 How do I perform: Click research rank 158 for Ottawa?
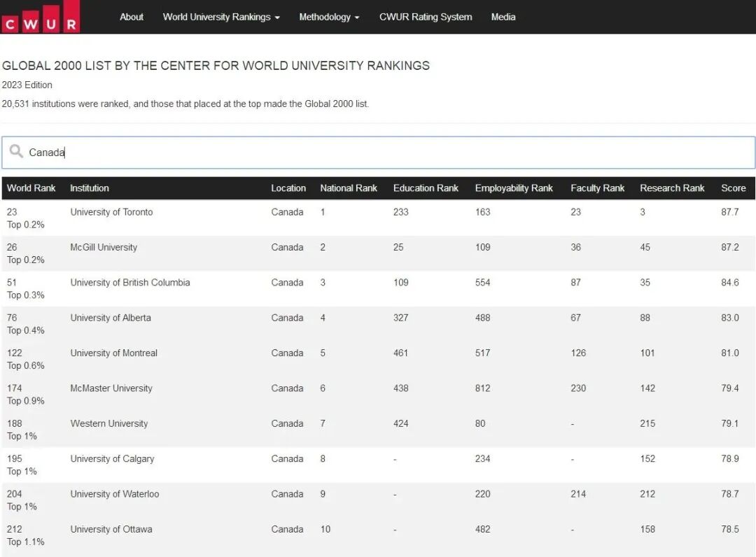(x=647, y=528)
